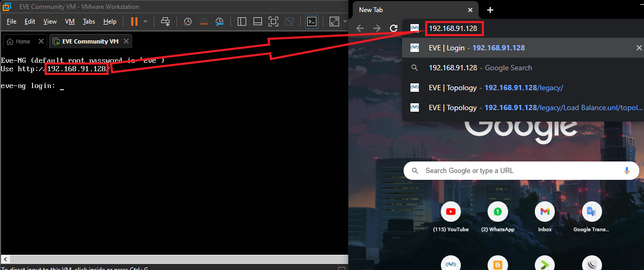The width and height of the screenshot is (644, 270).
Task: Open the View menu in VMware Workstation
Action: [50, 21]
